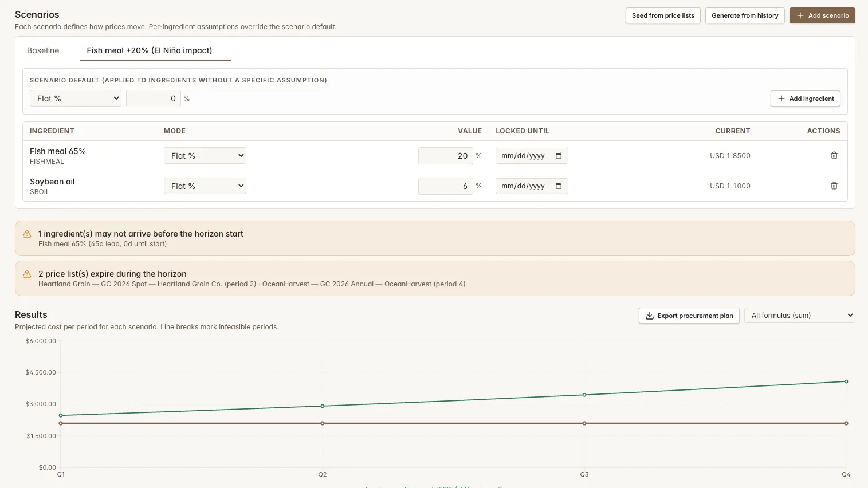Click Q3 point on brown baseline line
Image resolution: width=868 pixels, height=488 pixels.
[584, 423]
